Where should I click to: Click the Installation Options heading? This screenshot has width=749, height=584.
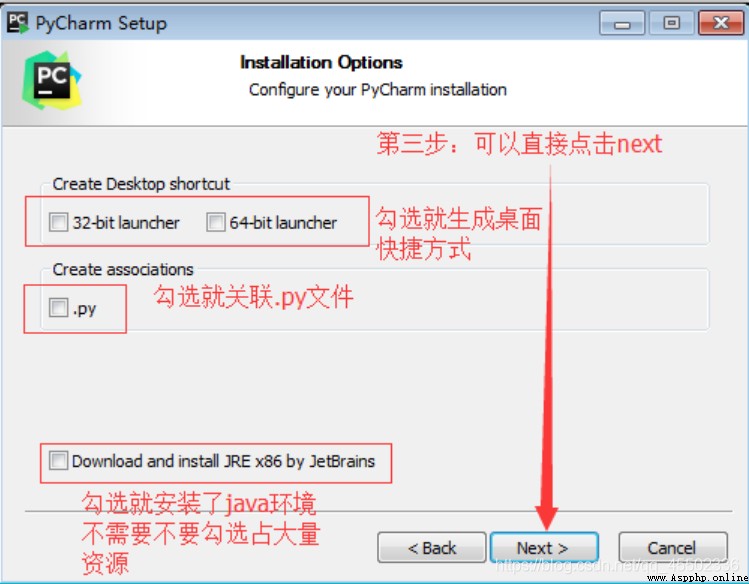(x=321, y=63)
